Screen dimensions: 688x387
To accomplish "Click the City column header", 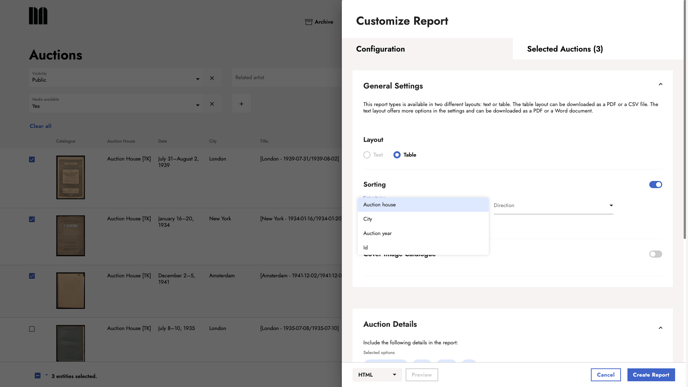I will coord(213,141).
